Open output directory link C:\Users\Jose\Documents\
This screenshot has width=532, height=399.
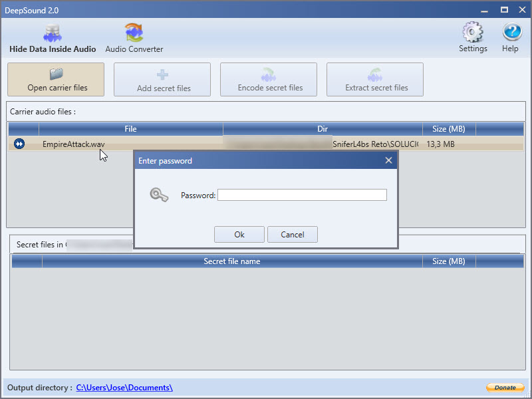click(x=124, y=388)
